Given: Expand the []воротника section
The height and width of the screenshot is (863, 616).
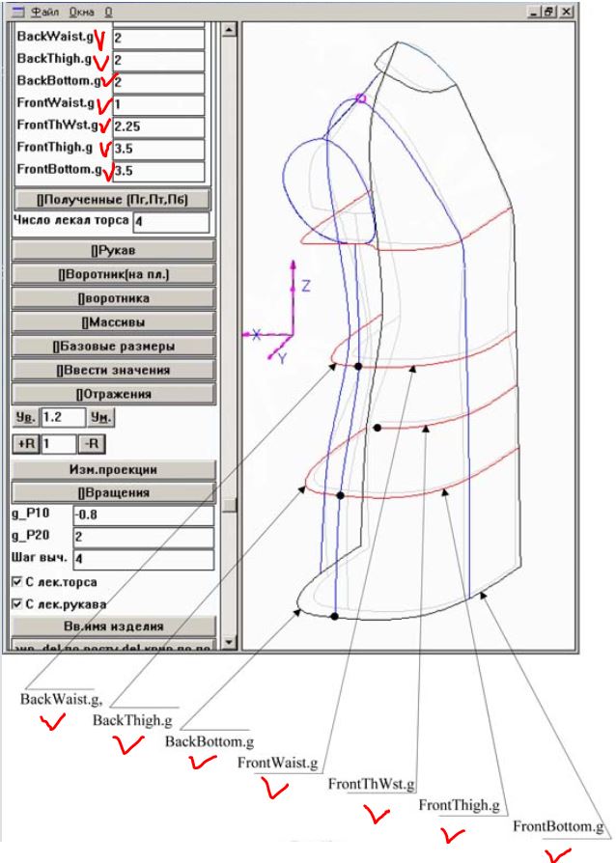Looking at the screenshot, I should [x=113, y=298].
